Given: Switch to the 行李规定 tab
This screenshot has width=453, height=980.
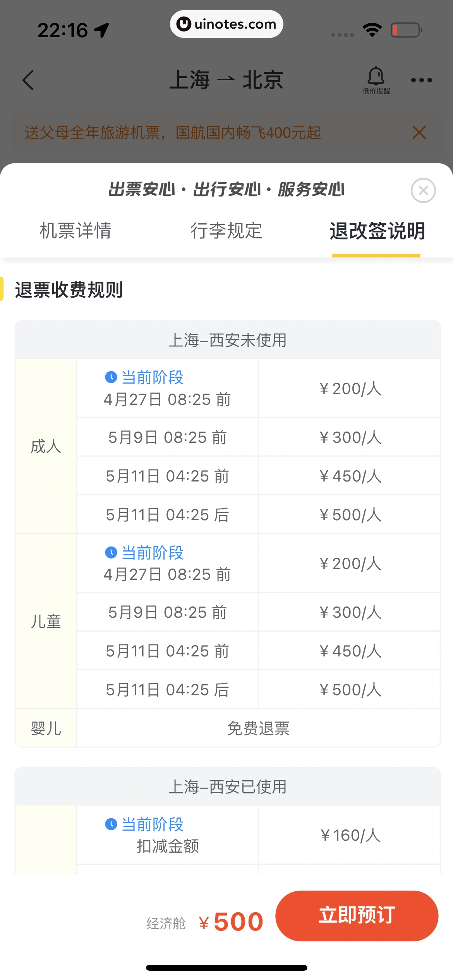Looking at the screenshot, I should pos(226,231).
